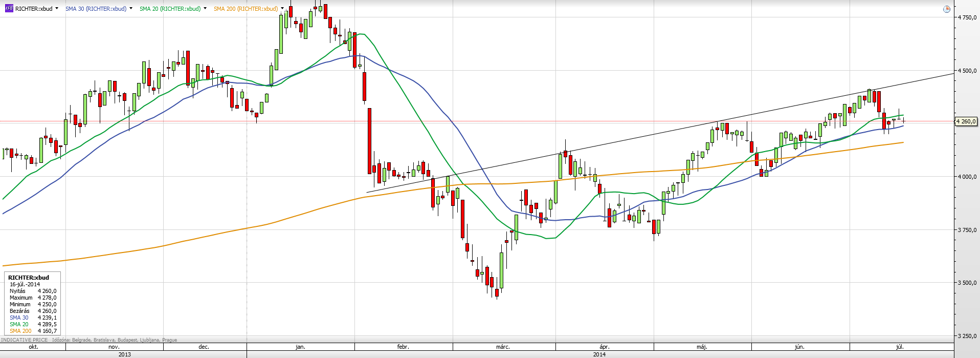980x358 pixels.
Task: Click the 3 250,0 price axis label
Action: click(967, 336)
